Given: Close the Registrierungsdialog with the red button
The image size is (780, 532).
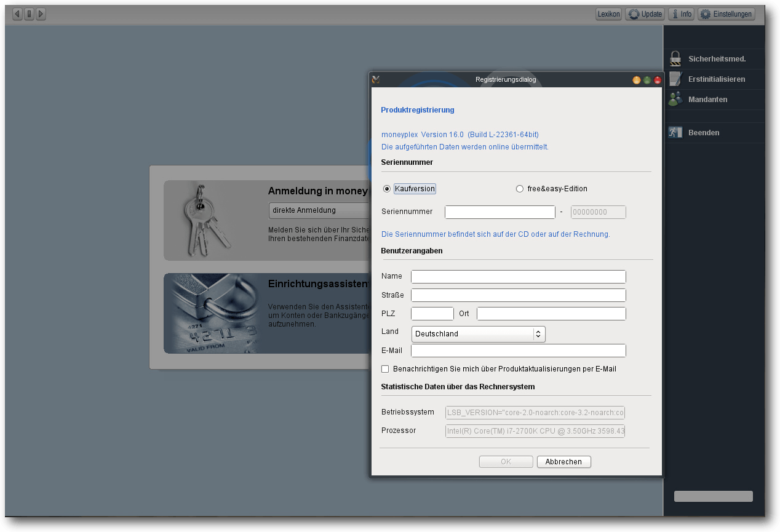Looking at the screenshot, I should click(658, 80).
